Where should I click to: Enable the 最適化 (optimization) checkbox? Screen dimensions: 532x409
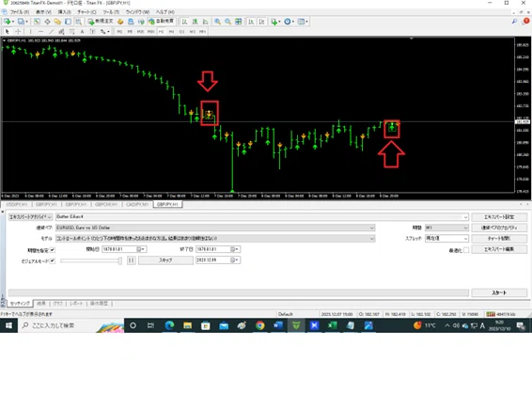[x=466, y=250]
